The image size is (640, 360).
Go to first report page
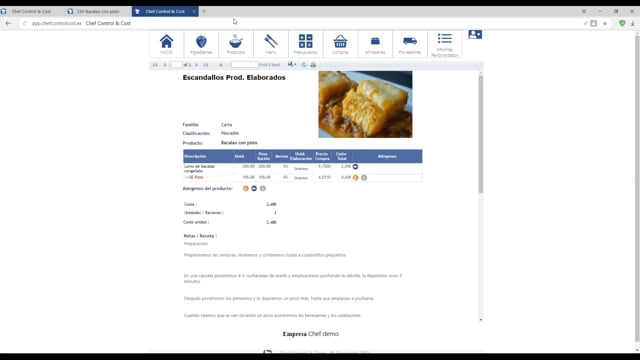click(155, 65)
